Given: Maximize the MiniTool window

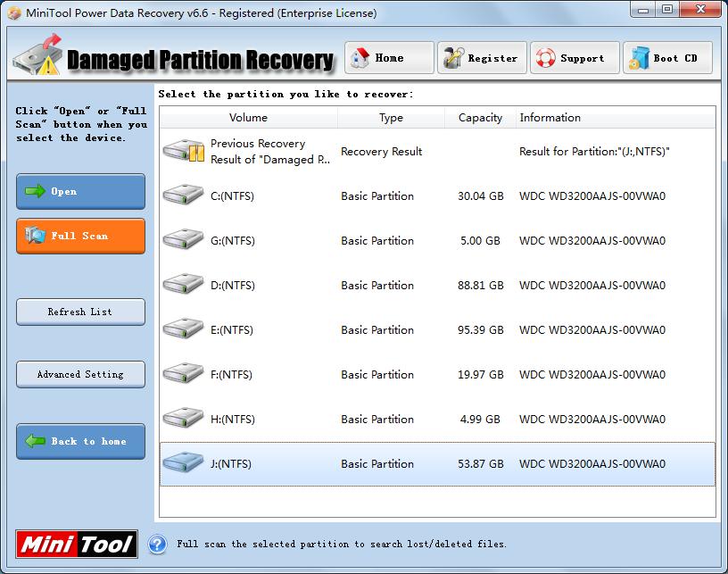Looking at the screenshot, I should [x=667, y=10].
